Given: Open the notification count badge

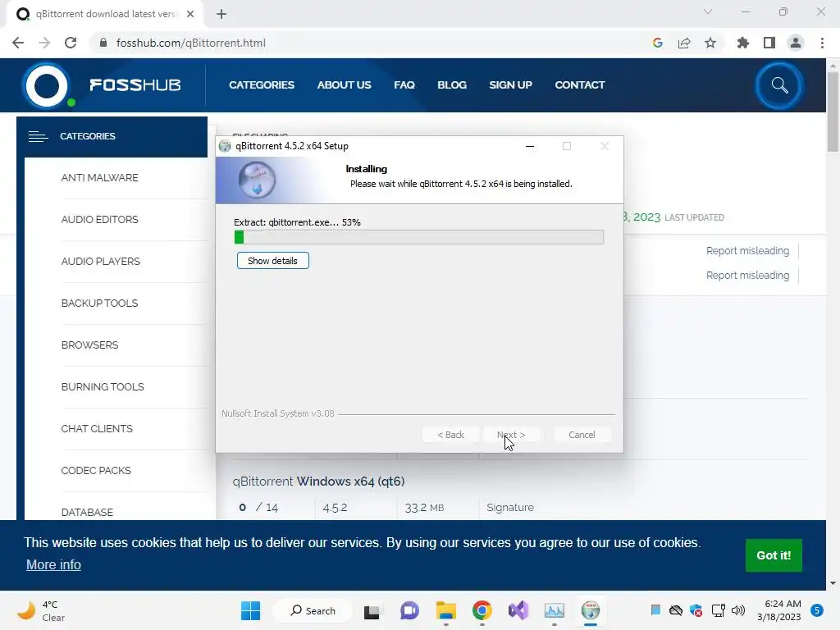Looking at the screenshot, I should pyautogui.click(x=817, y=610).
